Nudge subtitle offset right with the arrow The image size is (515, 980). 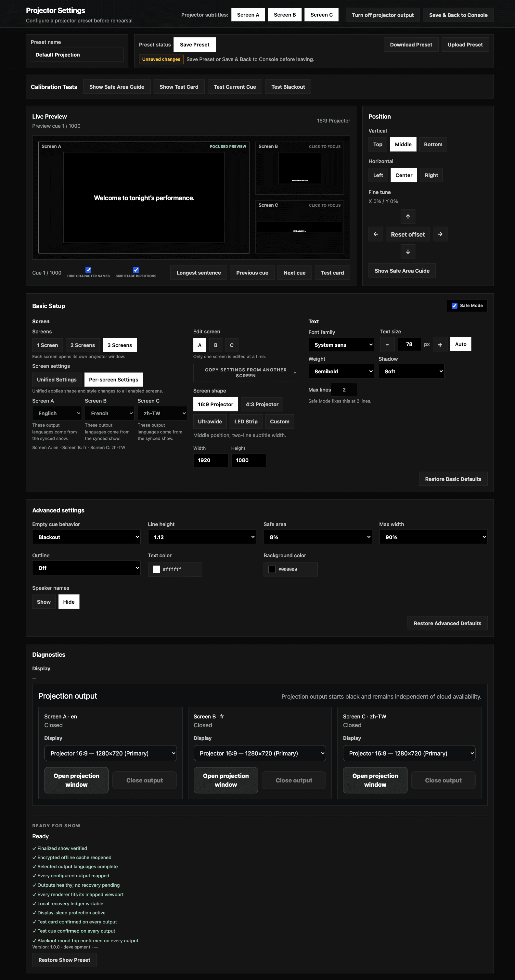(x=440, y=234)
